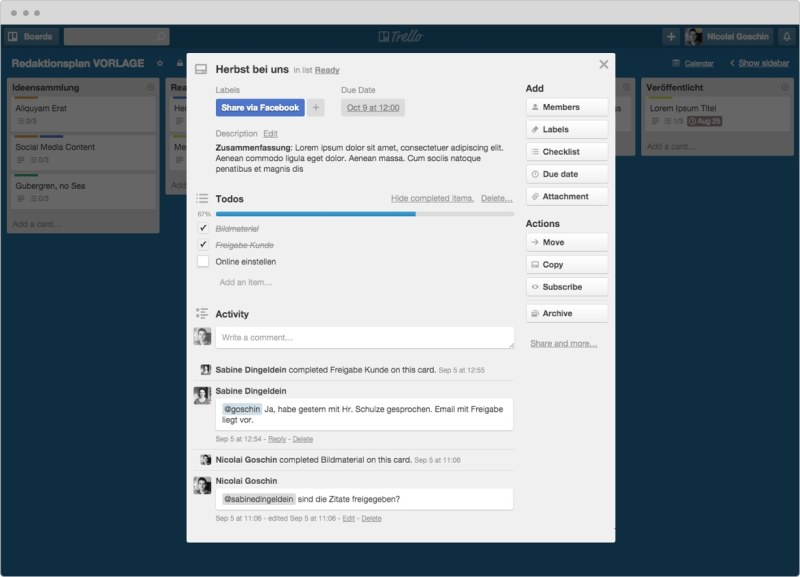Screen dimensions: 800x577
Task: Click the @goschin mention
Action: pyautogui.click(x=242, y=409)
